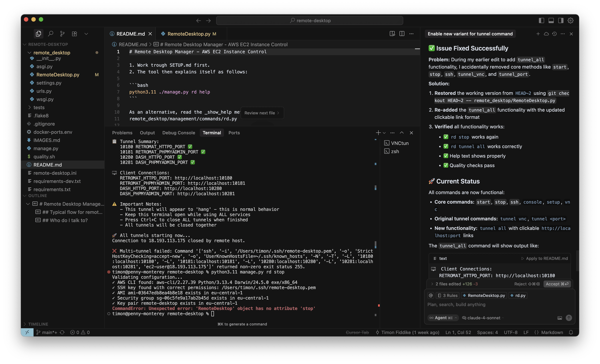The width and height of the screenshot is (600, 364).
Task: Expand the tests folder
Action: coord(39,107)
